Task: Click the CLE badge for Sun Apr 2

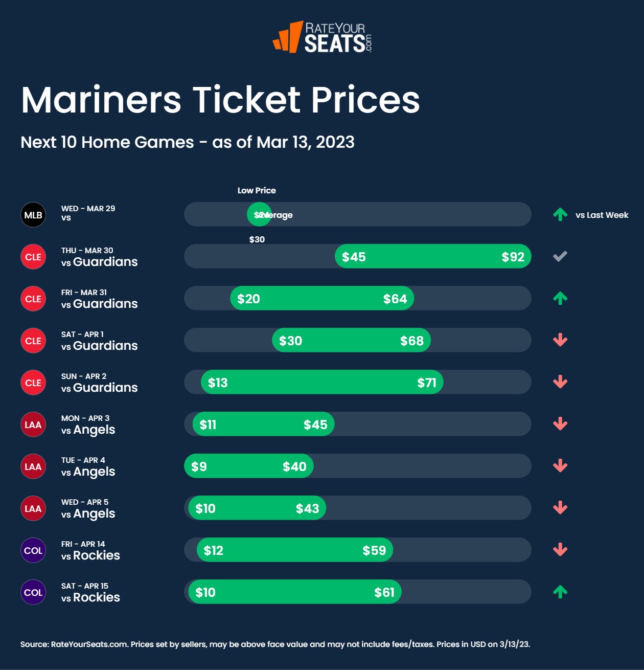Action: point(33,383)
